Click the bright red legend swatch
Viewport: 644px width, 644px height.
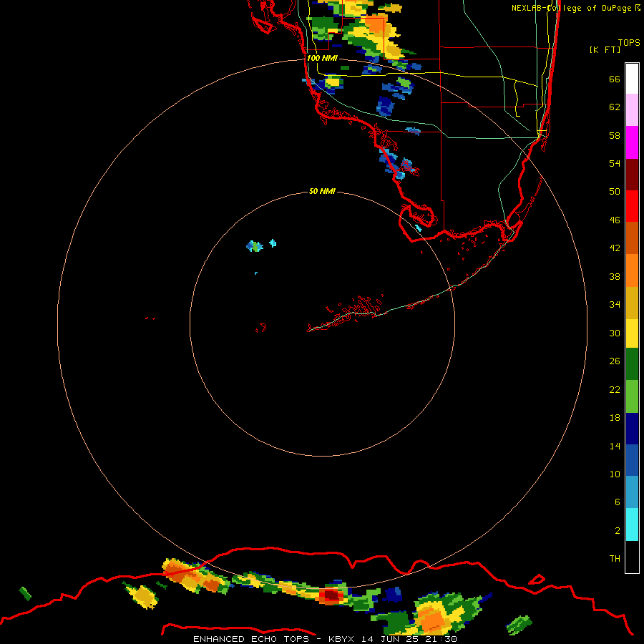(632, 206)
